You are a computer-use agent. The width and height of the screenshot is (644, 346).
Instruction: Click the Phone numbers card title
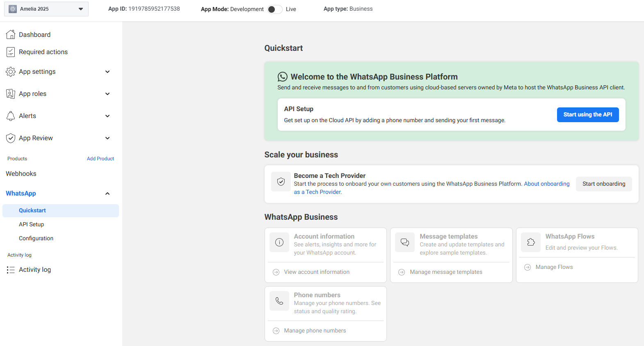point(317,295)
